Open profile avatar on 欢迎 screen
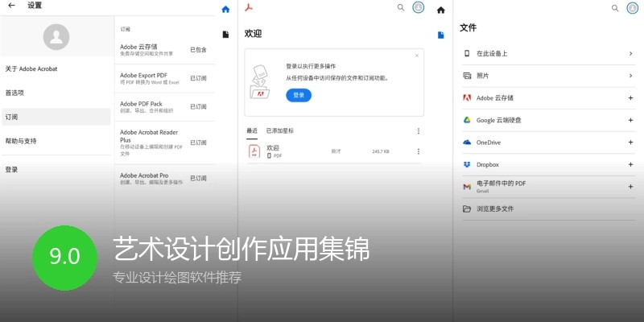Image resolution: width=644 pixels, height=322 pixels. tap(418, 7)
